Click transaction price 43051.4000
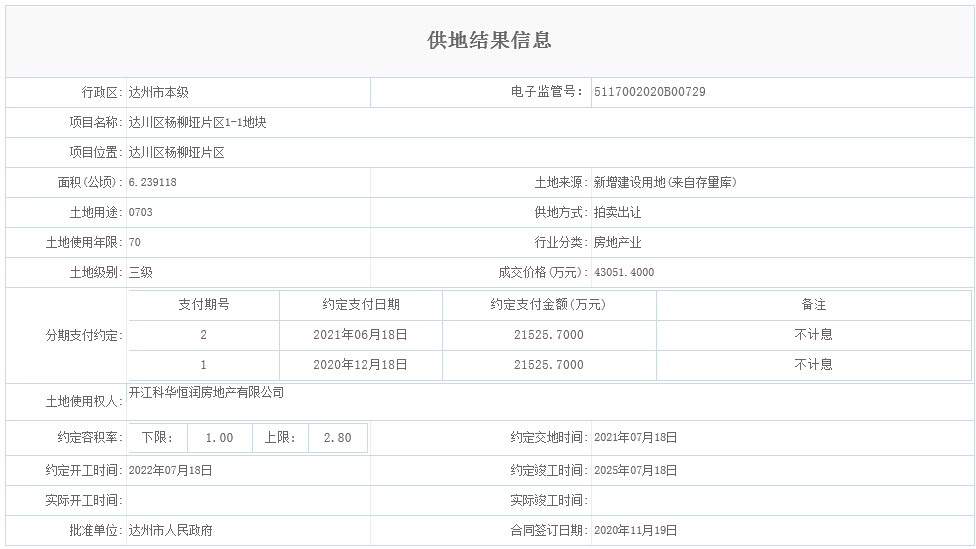Image resolution: width=976 pixels, height=549 pixels. click(624, 272)
